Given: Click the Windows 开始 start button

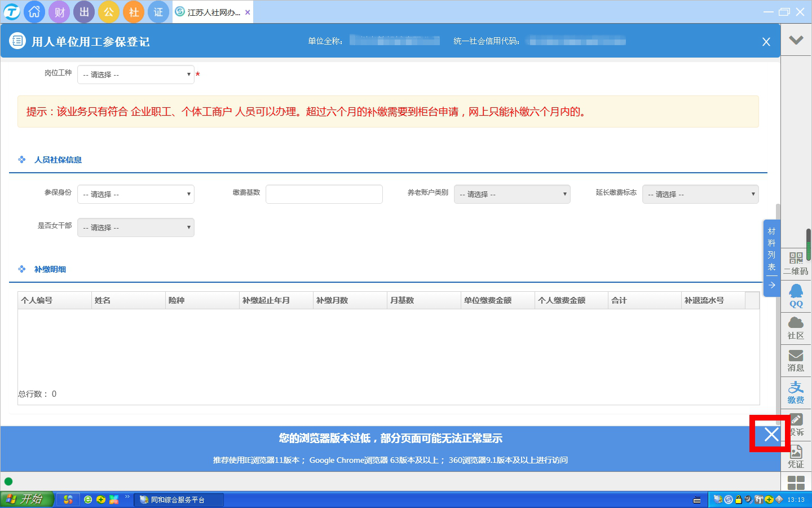Looking at the screenshot, I should click(27, 500).
